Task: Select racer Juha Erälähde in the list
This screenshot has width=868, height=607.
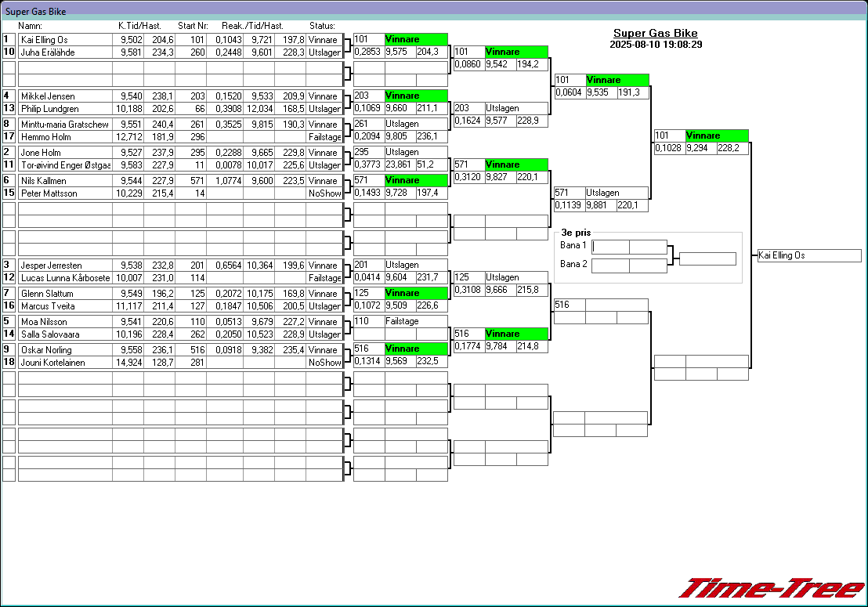Action: click(x=65, y=52)
